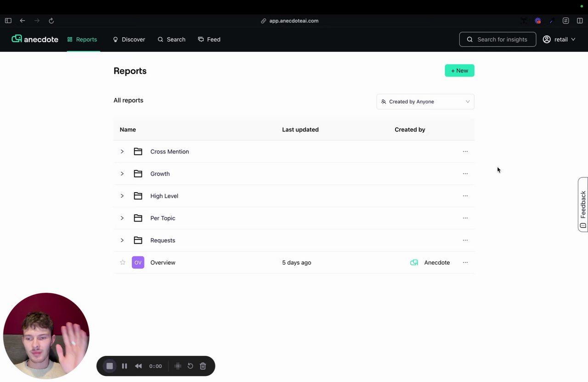Open more options for Overview report
Viewport: 588px width, 382px height.
(x=465, y=262)
